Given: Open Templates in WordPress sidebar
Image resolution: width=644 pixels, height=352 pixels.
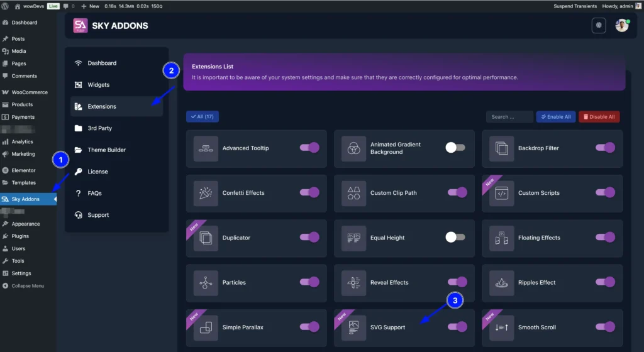Looking at the screenshot, I should pyautogui.click(x=28, y=183).
